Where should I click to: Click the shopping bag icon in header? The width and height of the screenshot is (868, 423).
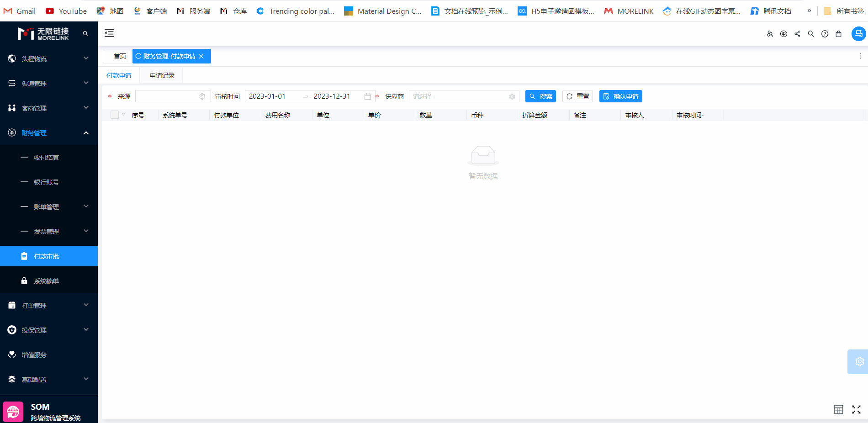coord(838,34)
